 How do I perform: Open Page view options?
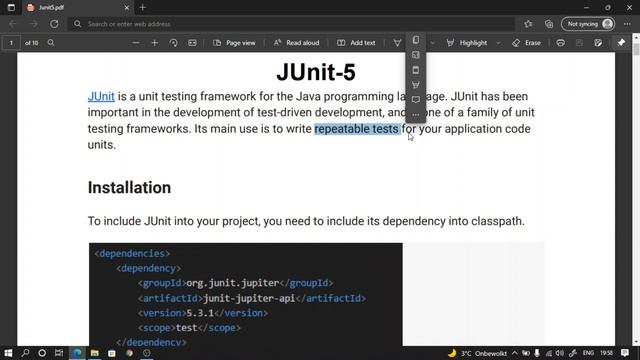(x=234, y=42)
